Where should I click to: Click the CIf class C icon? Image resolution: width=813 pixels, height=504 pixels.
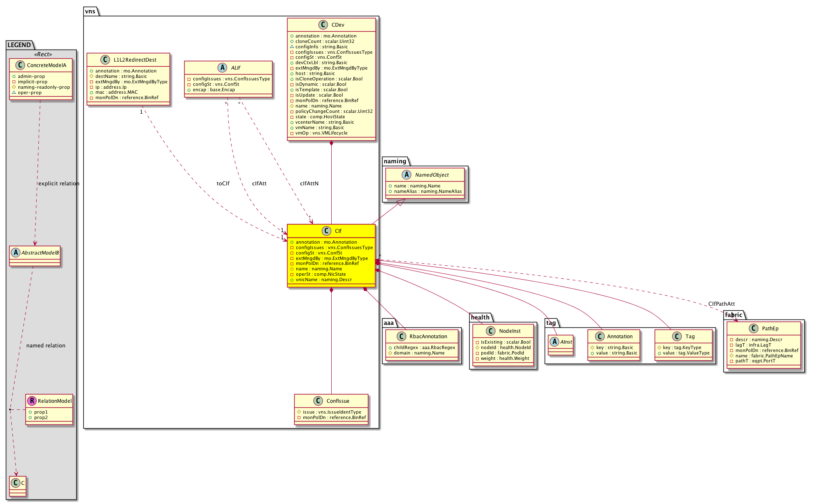click(x=326, y=231)
